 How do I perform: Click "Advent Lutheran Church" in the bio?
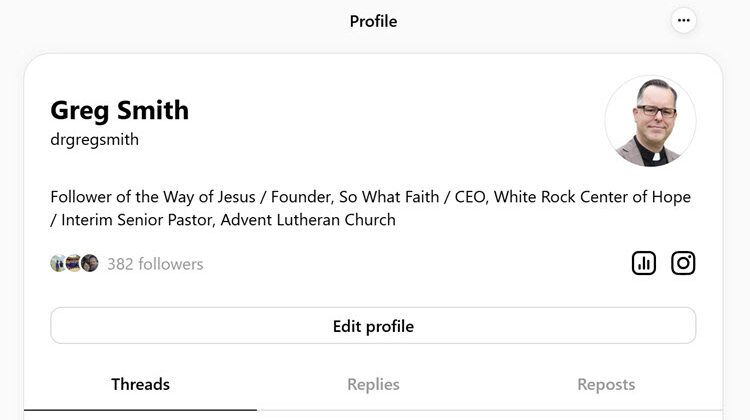[x=308, y=220]
